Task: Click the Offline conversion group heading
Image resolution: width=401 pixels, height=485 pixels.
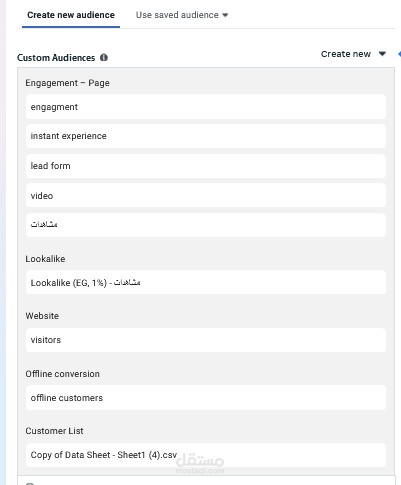Action: 62,374
